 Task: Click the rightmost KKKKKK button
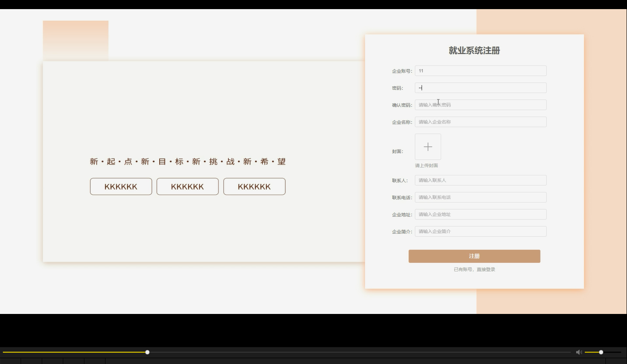click(254, 187)
